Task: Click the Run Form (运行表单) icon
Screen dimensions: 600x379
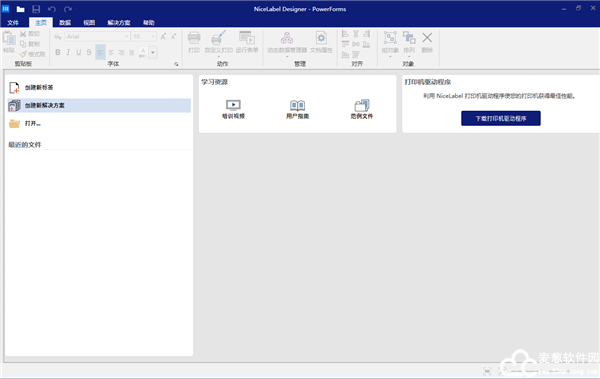Action: pos(247,38)
